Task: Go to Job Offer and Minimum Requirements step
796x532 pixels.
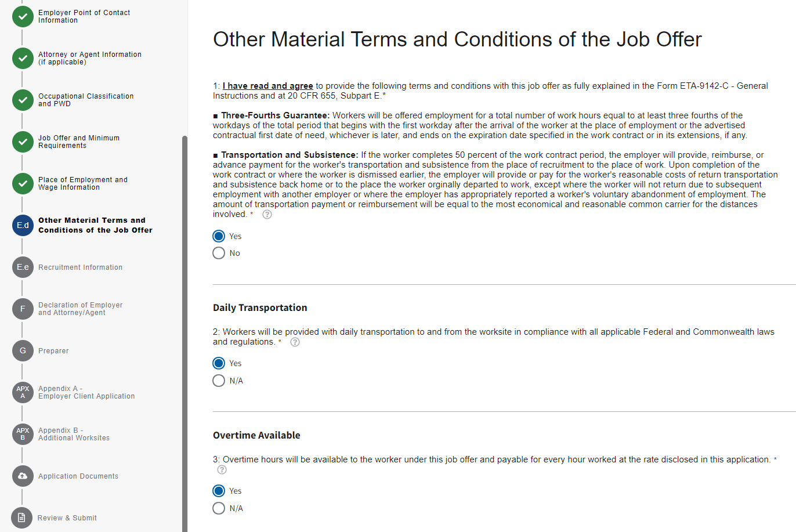Action: [79, 142]
